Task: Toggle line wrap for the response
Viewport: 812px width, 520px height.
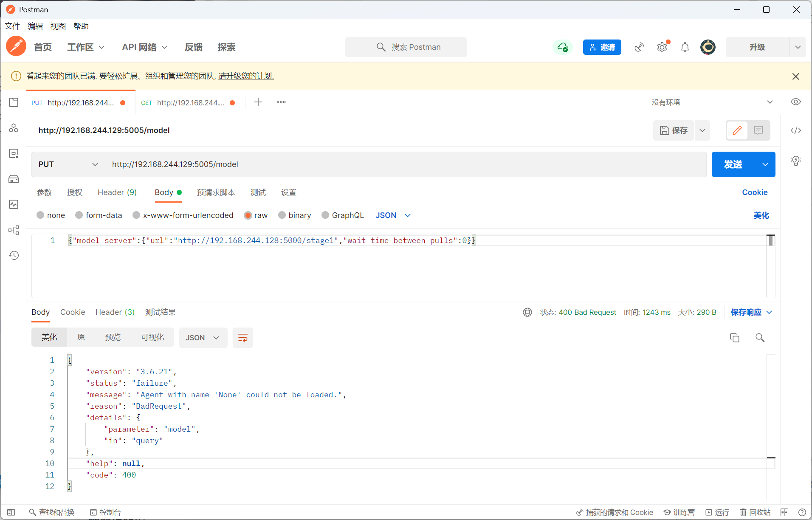Action: point(243,338)
